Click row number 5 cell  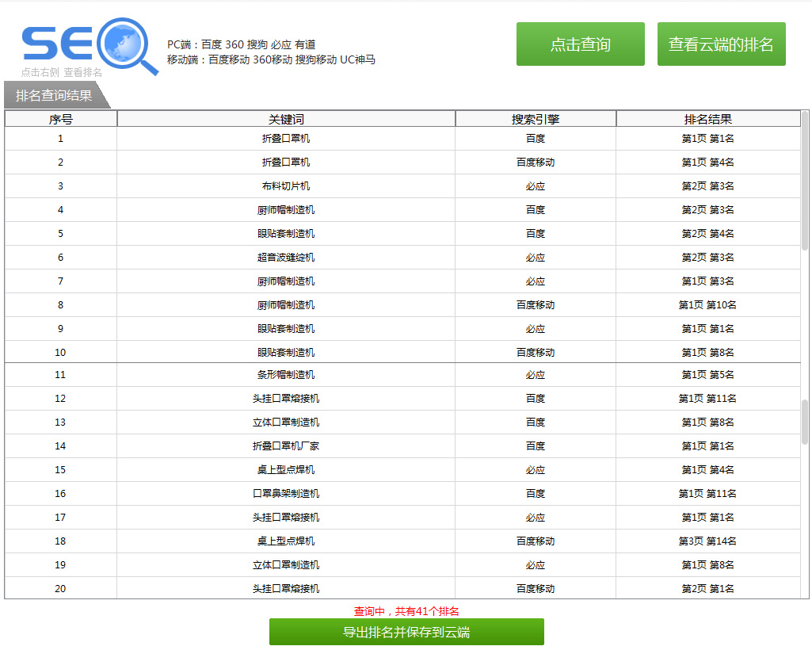click(x=60, y=234)
